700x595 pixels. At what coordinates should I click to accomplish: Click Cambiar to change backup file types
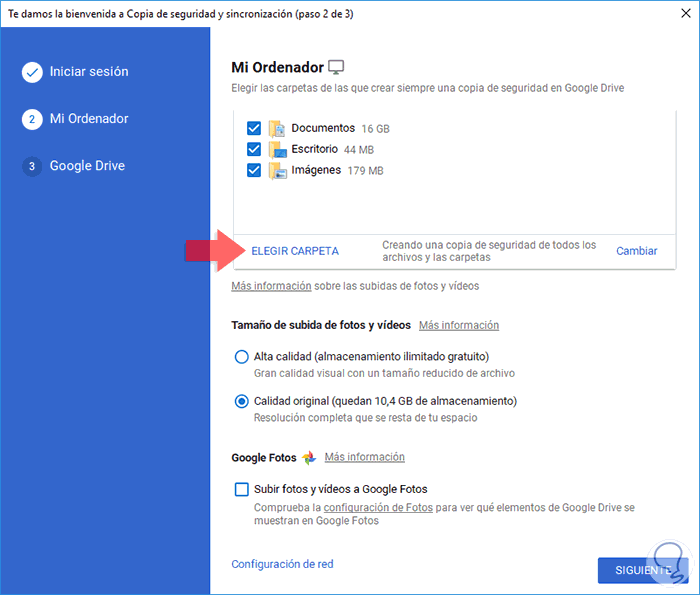[637, 251]
